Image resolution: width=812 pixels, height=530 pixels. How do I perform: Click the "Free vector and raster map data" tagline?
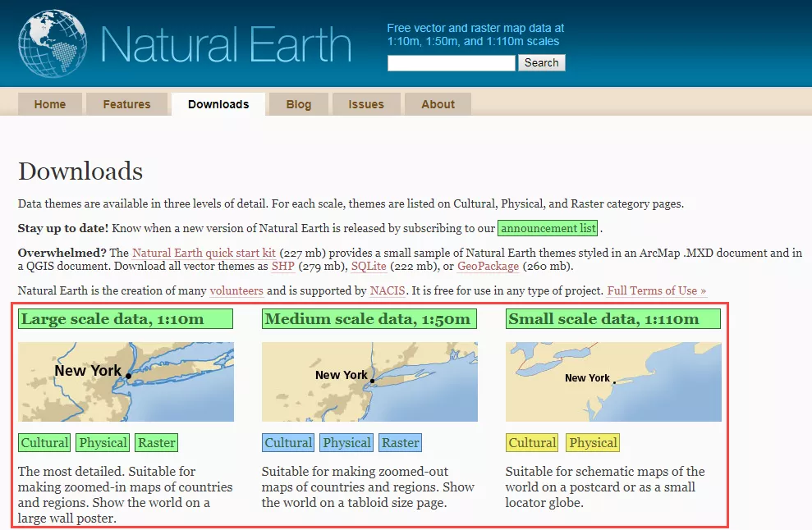[475, 34]
